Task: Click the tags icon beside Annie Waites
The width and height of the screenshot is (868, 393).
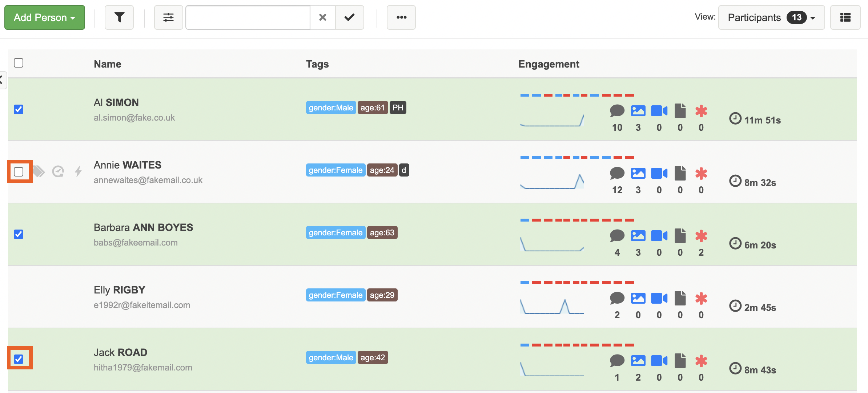Action: coord(39,171)
